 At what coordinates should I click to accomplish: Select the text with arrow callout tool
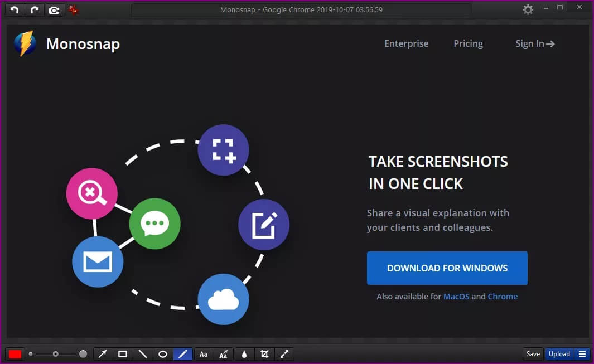click(224, 354)
